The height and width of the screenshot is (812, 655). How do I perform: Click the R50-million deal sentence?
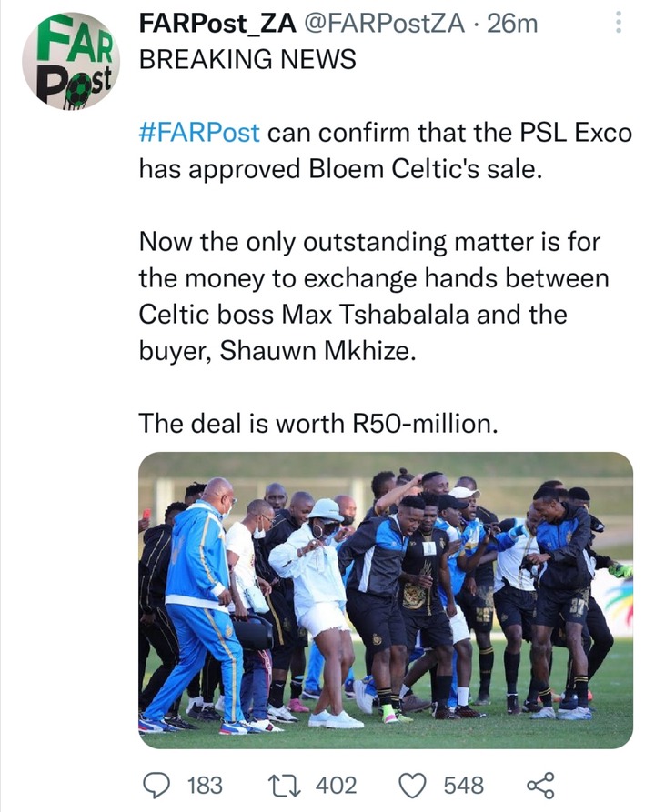(x=318, y=424)
